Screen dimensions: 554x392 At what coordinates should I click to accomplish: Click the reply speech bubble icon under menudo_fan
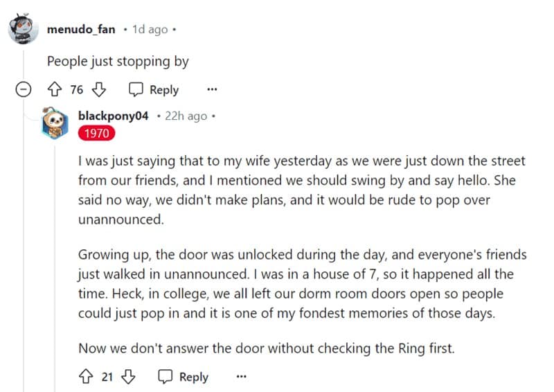pos(136,89)
